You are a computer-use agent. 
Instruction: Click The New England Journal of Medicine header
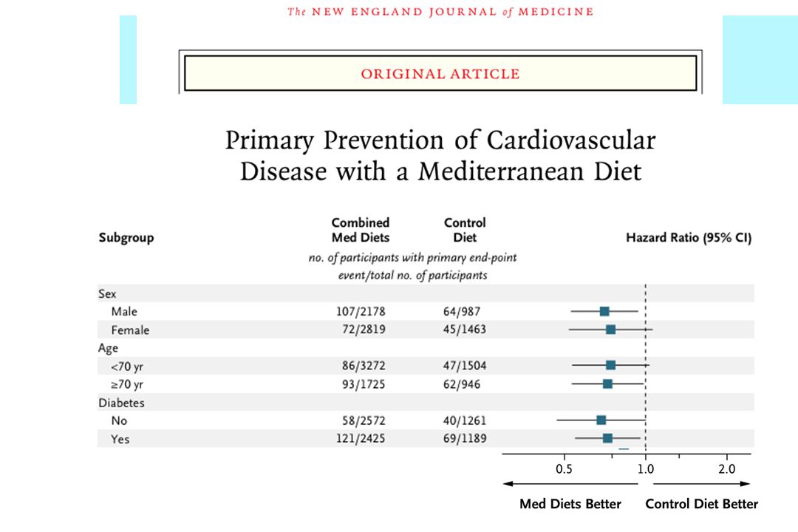click(440, 12)
